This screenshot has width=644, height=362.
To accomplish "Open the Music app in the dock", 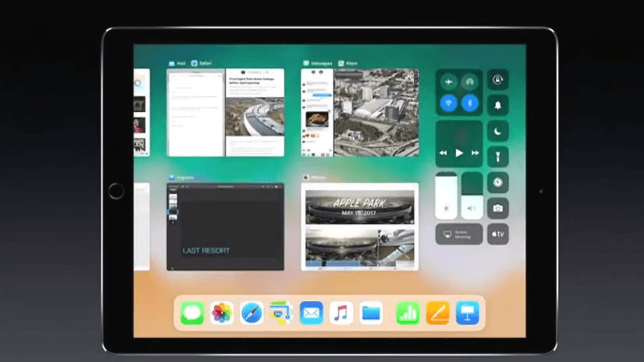I will 341,312.
